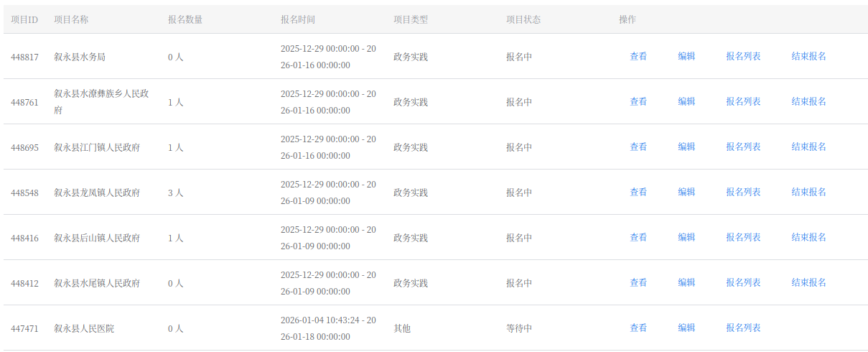868x352 pixels.
Task: Open 报名列表 for project 448416
Action: 743,237
